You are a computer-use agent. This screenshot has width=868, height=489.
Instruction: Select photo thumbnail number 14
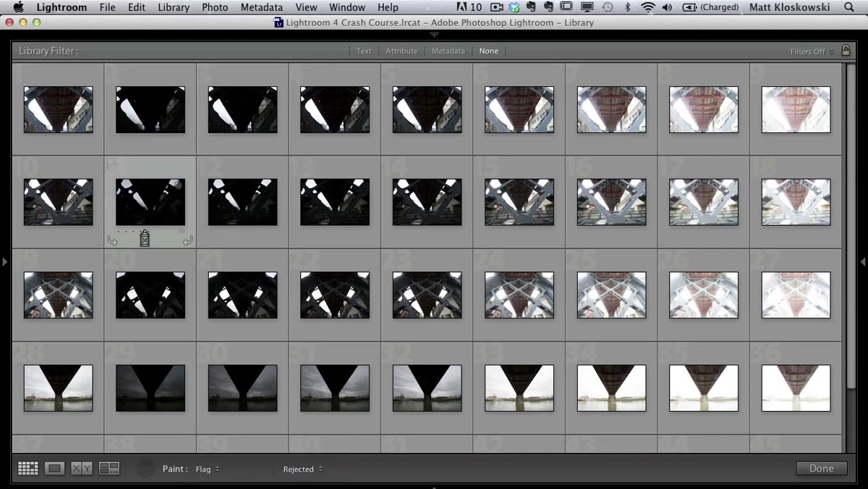point(427,202)
